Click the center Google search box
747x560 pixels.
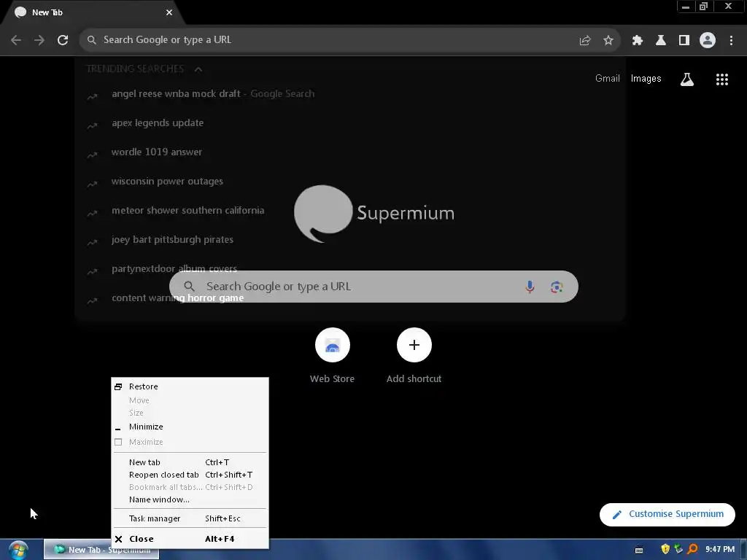pyautogui.click(x=373, y=287)
